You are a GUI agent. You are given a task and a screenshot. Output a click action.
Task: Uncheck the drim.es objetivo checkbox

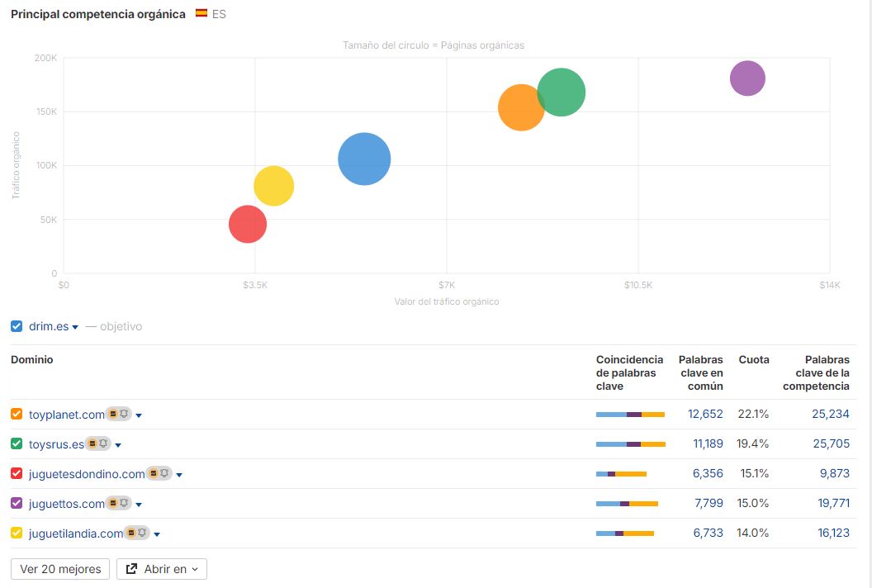[x=17, y=326]
